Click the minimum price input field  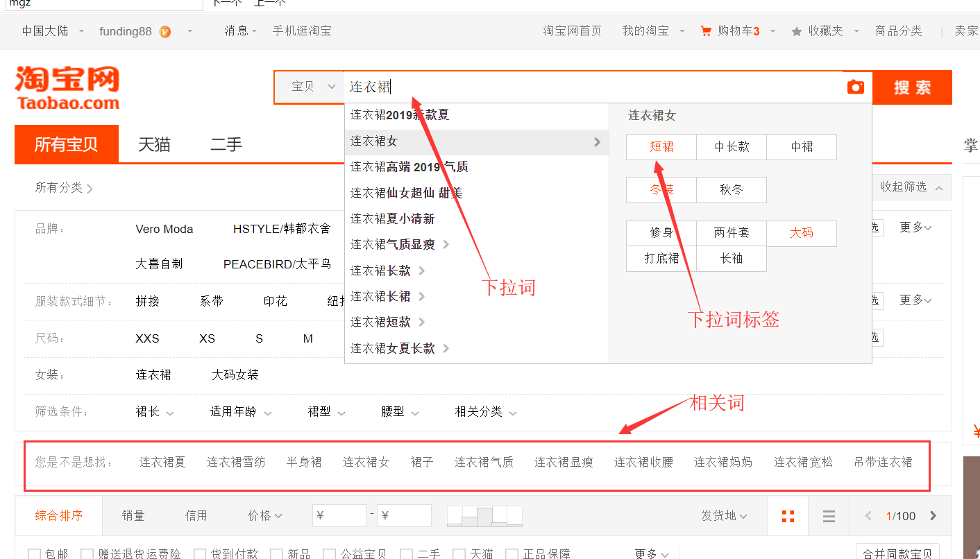click(340, 516)
